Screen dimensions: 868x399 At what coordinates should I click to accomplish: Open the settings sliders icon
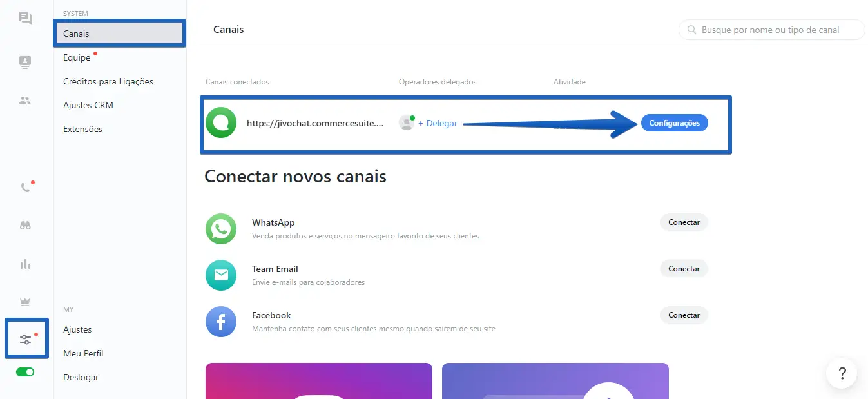coord(26,339)
